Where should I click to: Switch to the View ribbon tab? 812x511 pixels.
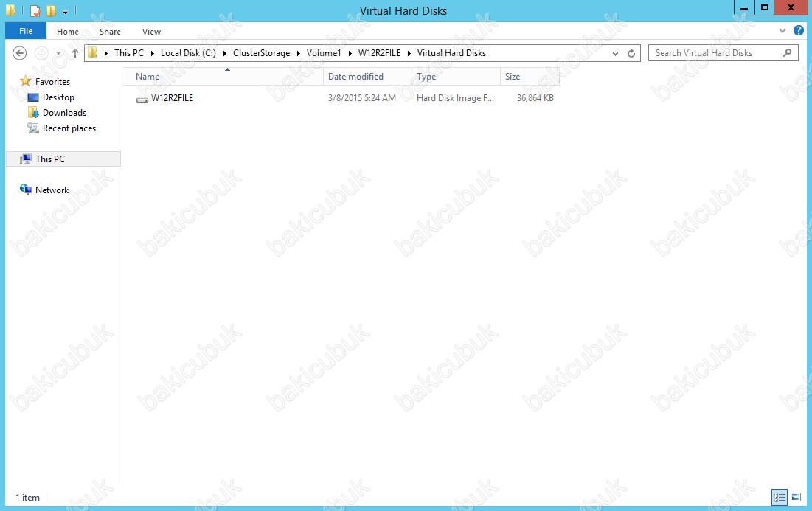[151, 32]
